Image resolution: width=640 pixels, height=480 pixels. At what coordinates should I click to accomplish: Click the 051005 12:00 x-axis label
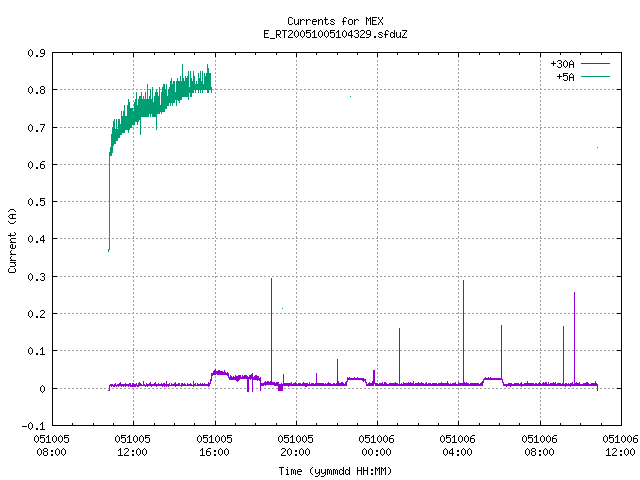click(133, 445)
